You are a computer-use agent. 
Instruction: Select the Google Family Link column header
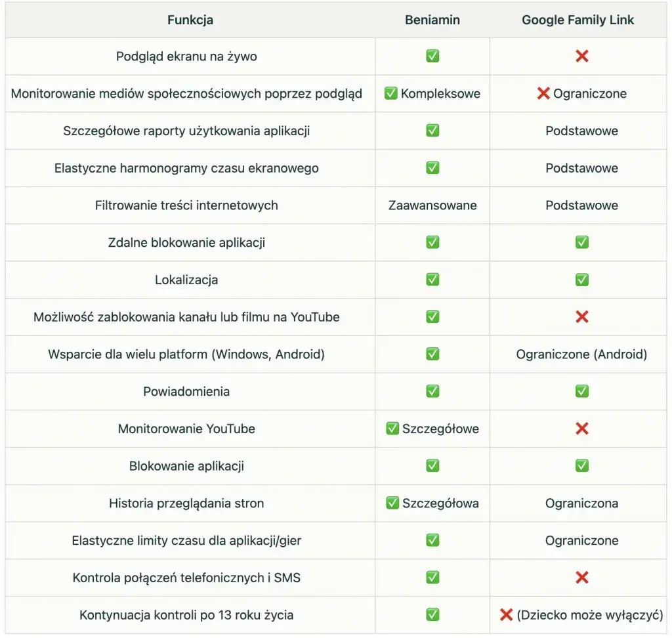(578, 20)
